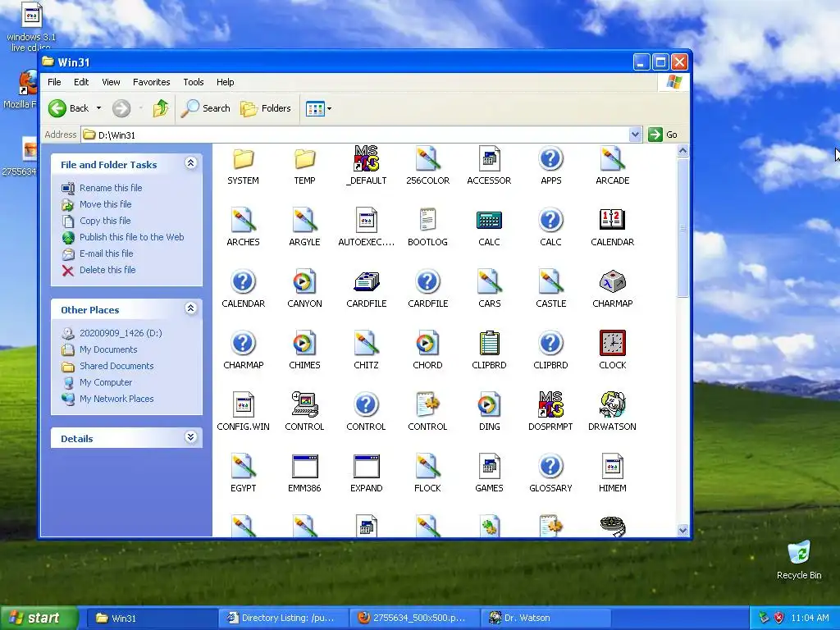Open My Documents from Other Places
840x630 pixels.
click(108, 349)
